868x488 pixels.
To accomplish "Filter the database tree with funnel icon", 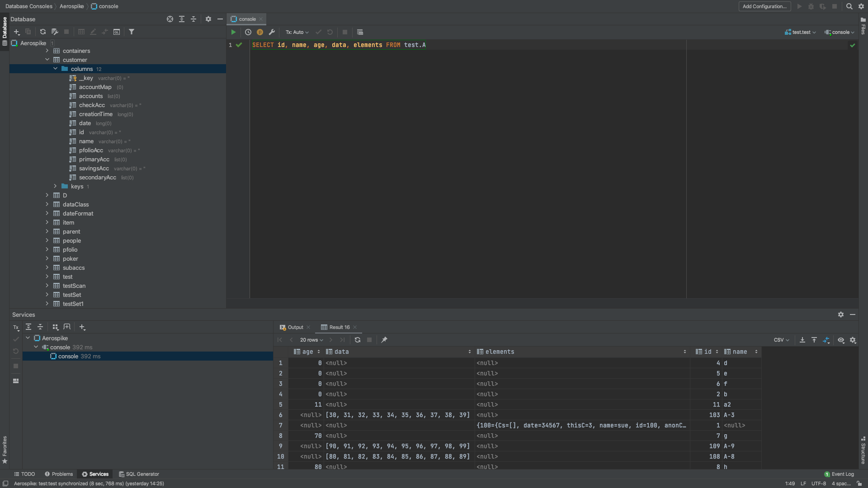I will click(132, 32).
